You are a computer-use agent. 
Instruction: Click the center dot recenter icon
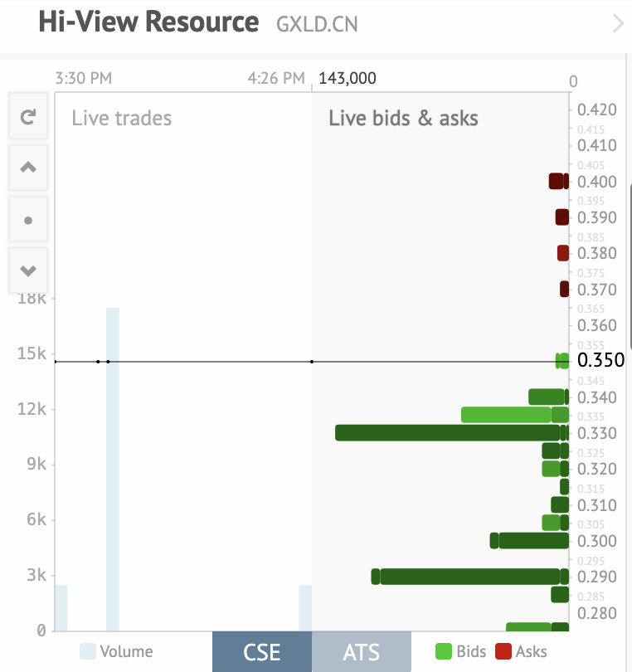click(28, 221)
